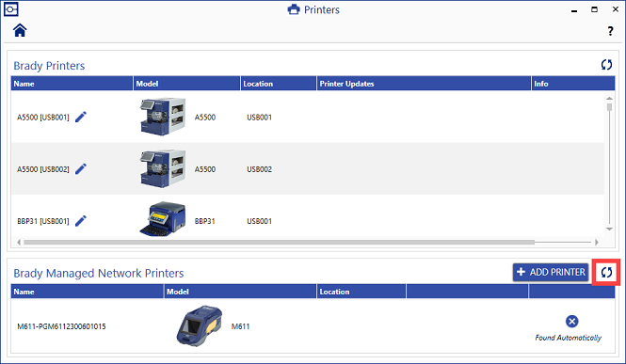Edit name of A5500 [USB001] printer
The width and height of the screenshot is (626, 364).
(x=81, y=117)
